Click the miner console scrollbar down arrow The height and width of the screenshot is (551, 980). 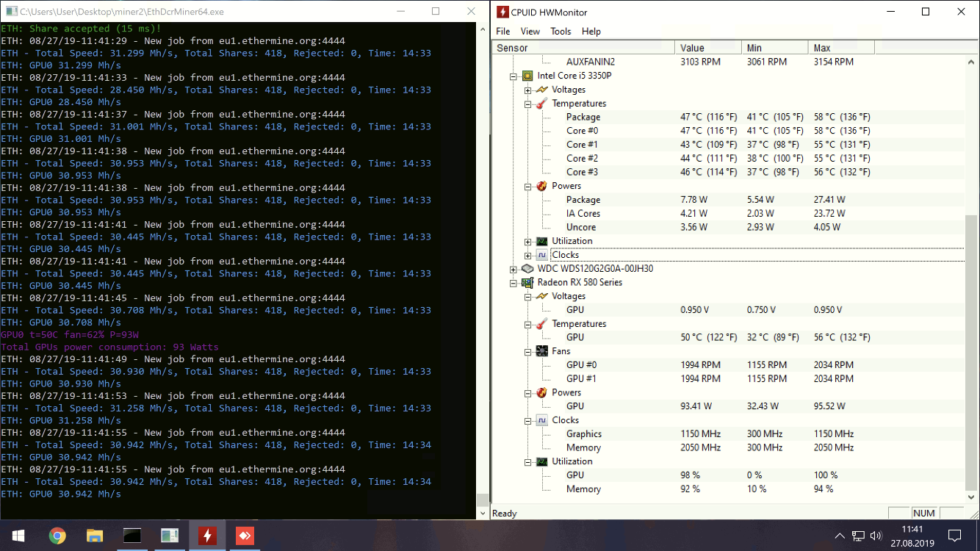(x=483, y=514)
